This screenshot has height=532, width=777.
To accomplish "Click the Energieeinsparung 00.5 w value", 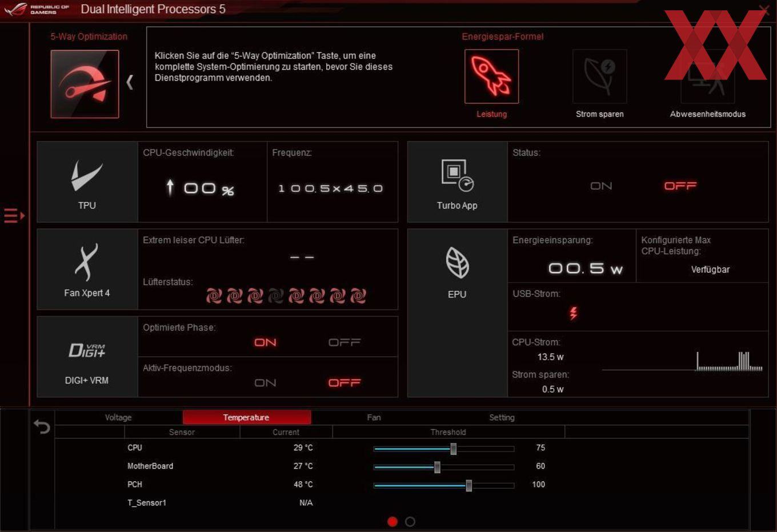I will click(585, 268).
